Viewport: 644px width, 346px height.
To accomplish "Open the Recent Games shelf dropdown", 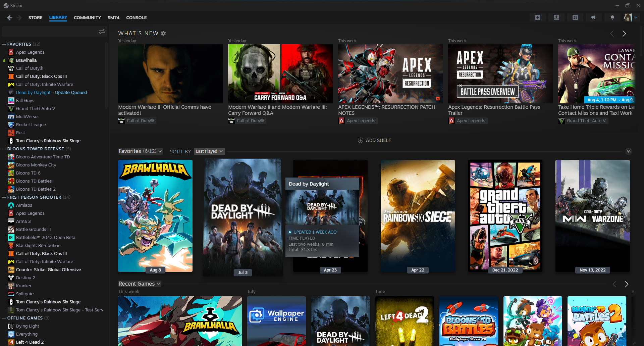I will coord(140,284).
